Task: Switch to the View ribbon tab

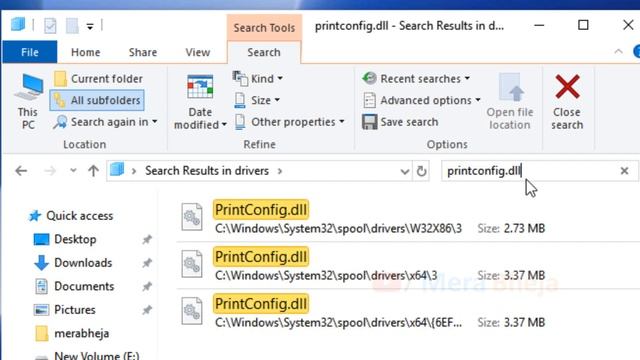Action: point(198,52)
